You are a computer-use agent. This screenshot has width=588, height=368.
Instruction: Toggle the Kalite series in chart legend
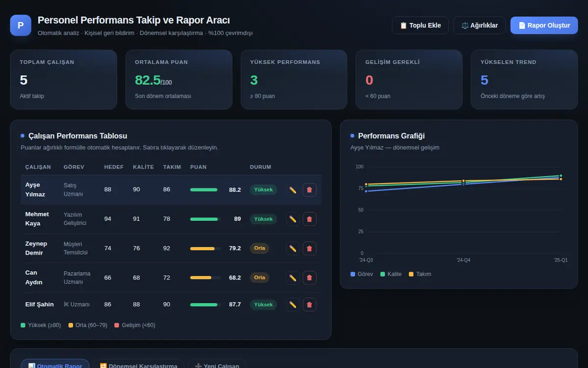(391, 274)
